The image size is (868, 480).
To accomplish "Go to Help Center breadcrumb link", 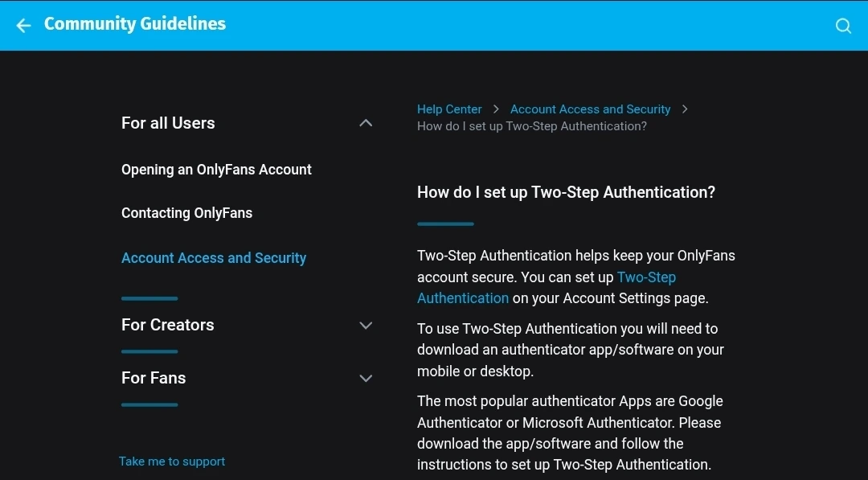I will [449, 109].
